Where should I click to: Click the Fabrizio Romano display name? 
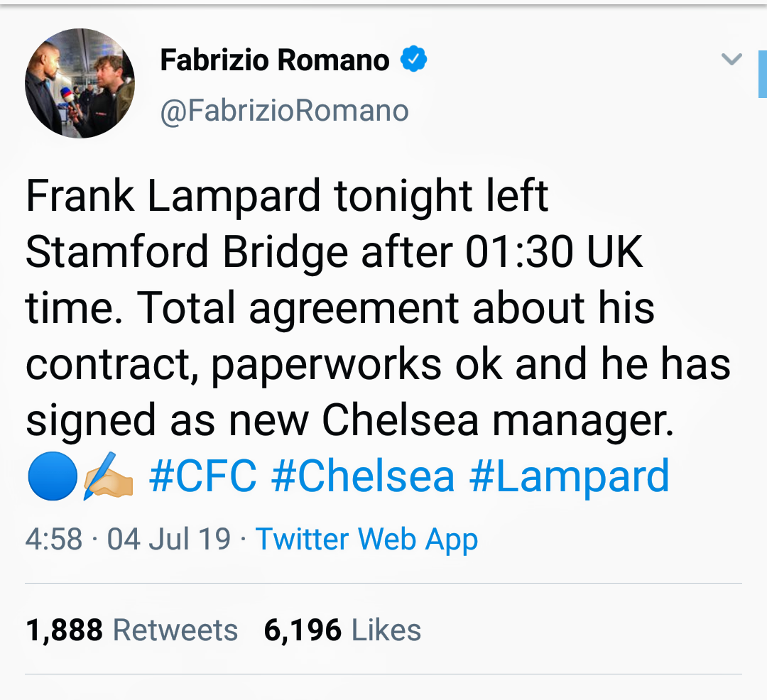(274, 60)
